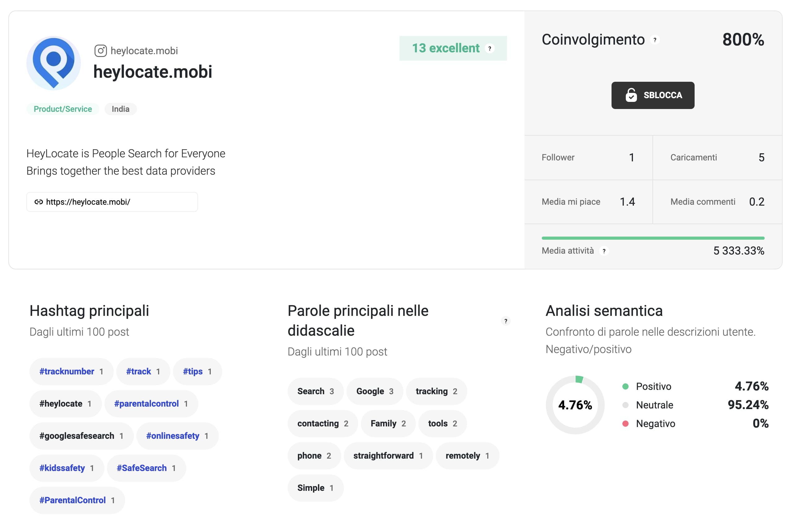
Task: Click the Negativo 0% legend row
Action: click(695, 423)
